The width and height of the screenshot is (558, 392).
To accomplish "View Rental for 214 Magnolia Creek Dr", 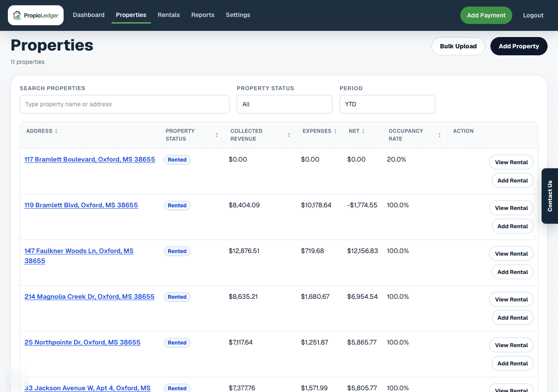I will pos(511,299).
